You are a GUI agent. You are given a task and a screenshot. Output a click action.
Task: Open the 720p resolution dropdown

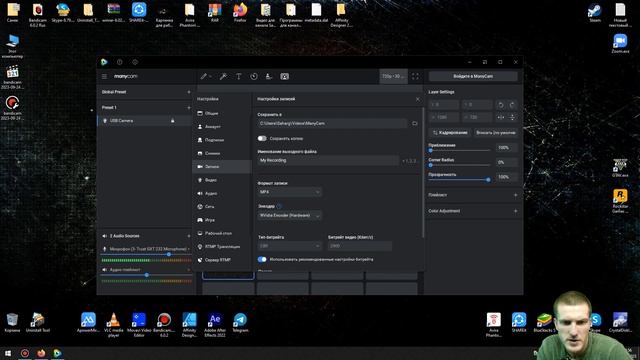[393, 76]
